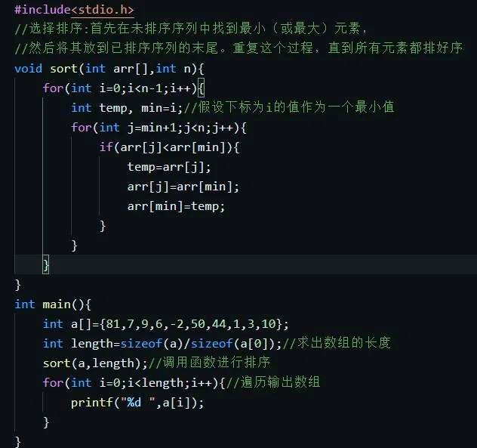Image resolution: width=477 pixels, height=448 pixels.
Task: Click the 'for(int i=0;i<n-1;i++){' line
Action: click(x=124, y=88)
